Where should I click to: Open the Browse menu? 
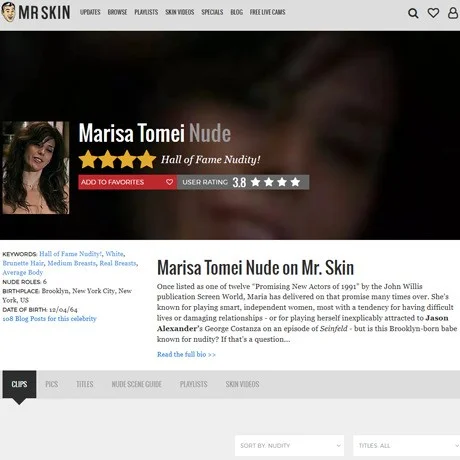pos(117,12)
